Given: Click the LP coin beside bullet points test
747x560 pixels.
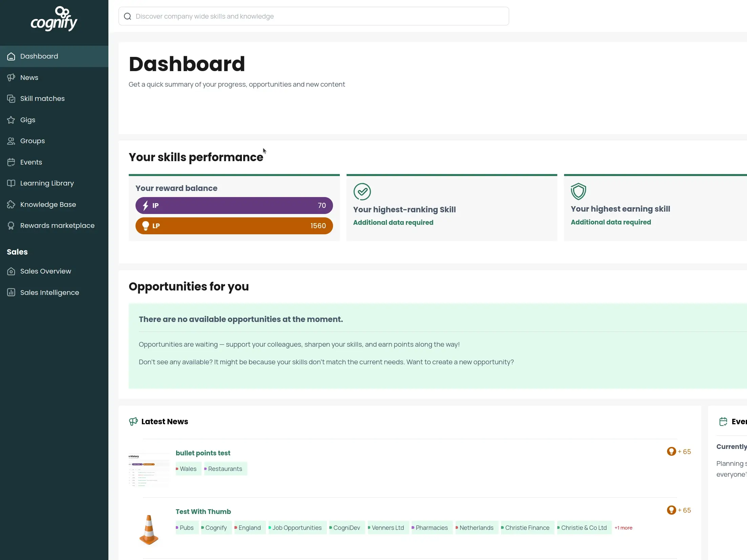Looking at the screenshot, I should click(x=671, y=452).
